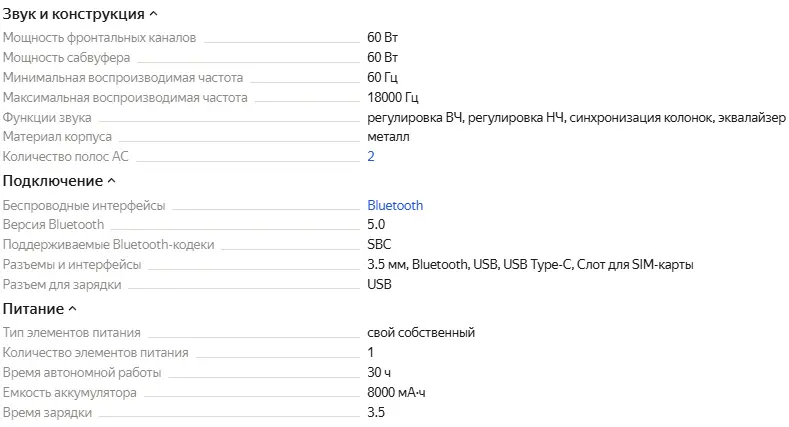Collapse the "Подключение" section chevron
The height and width of the screenshot is (427, 789).
click(112, 181)
